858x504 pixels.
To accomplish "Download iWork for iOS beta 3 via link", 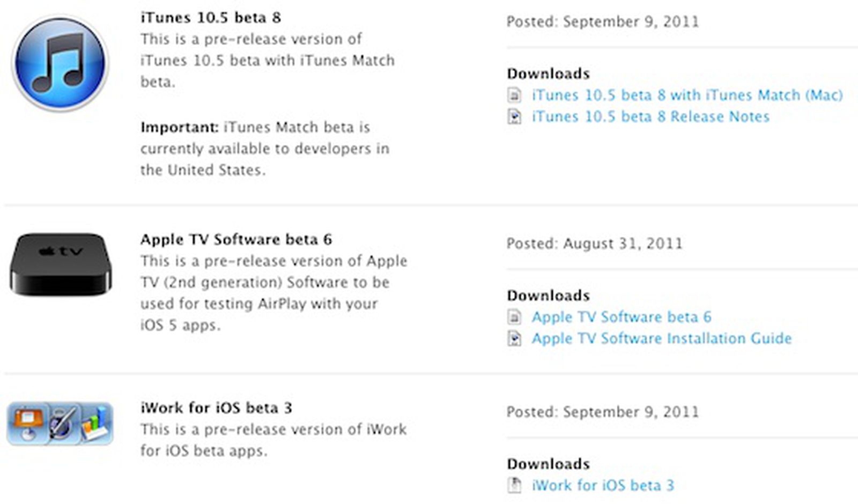I will 603,486.
